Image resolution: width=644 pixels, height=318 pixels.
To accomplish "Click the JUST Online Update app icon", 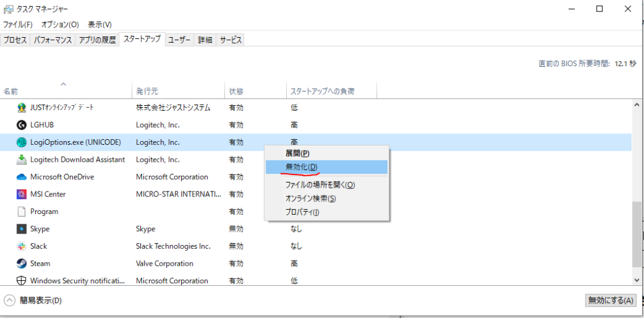I will point(21,108).
